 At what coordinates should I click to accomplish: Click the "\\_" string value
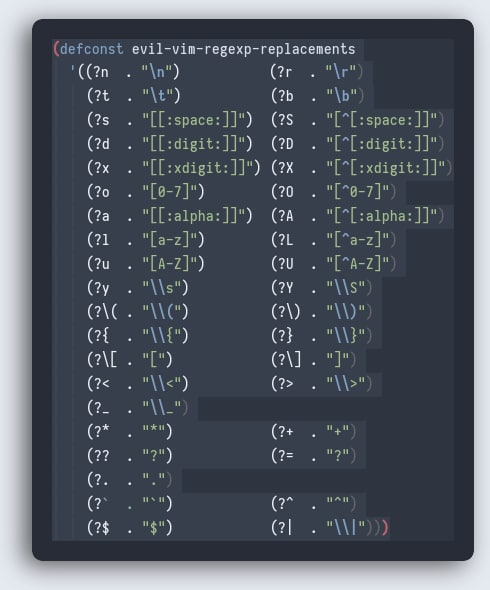(x=161, y=408)
